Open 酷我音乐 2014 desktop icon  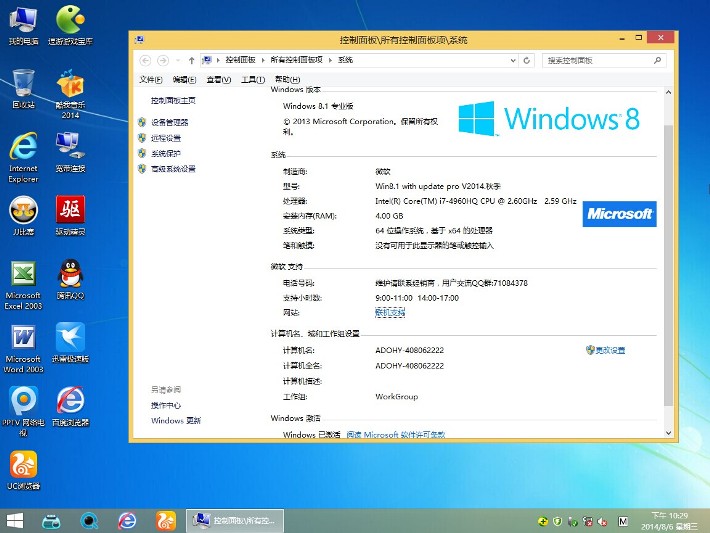(70, 94)
